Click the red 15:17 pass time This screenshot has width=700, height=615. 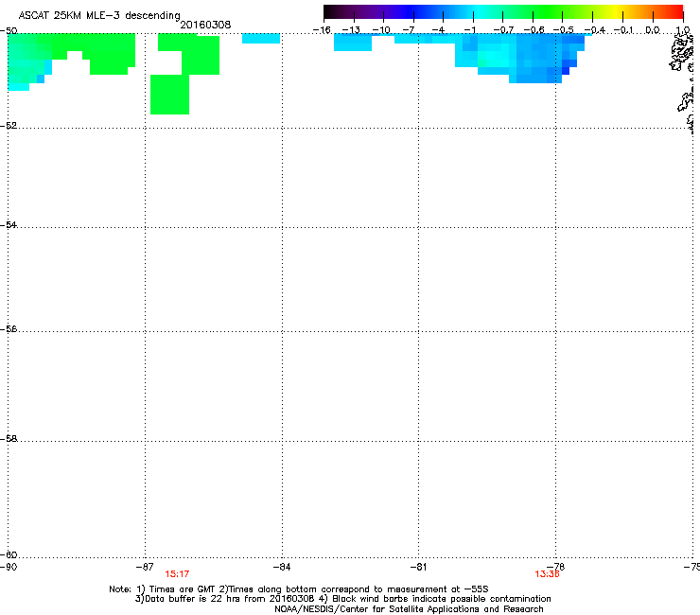click(x=177, y=574)
